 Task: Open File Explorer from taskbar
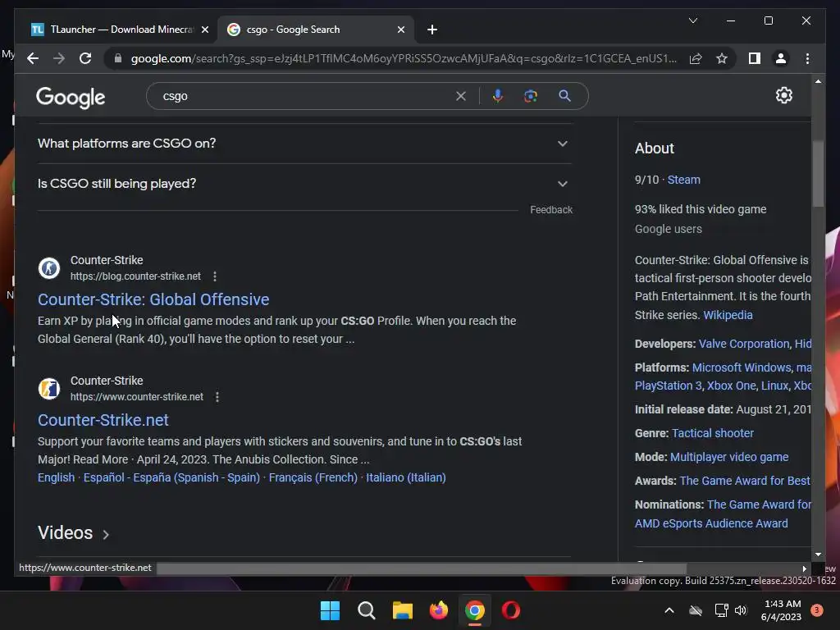[402, 610]
